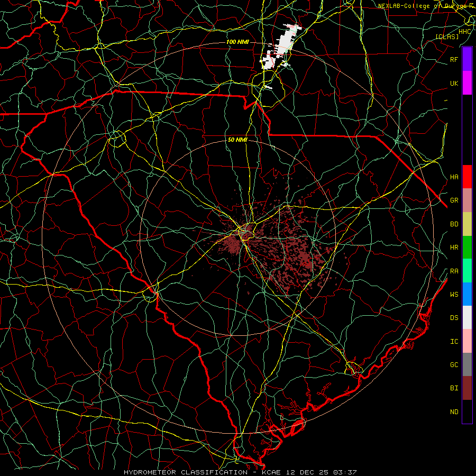Click the HR legend label
Screen dimensions: 476x476
[x=454, y=248]
